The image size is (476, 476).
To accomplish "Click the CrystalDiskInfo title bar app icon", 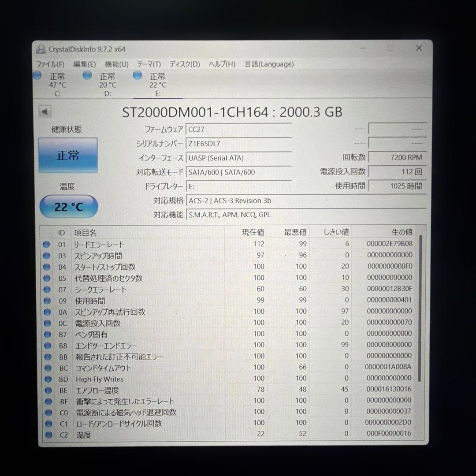I will click(x=41, y=49).
